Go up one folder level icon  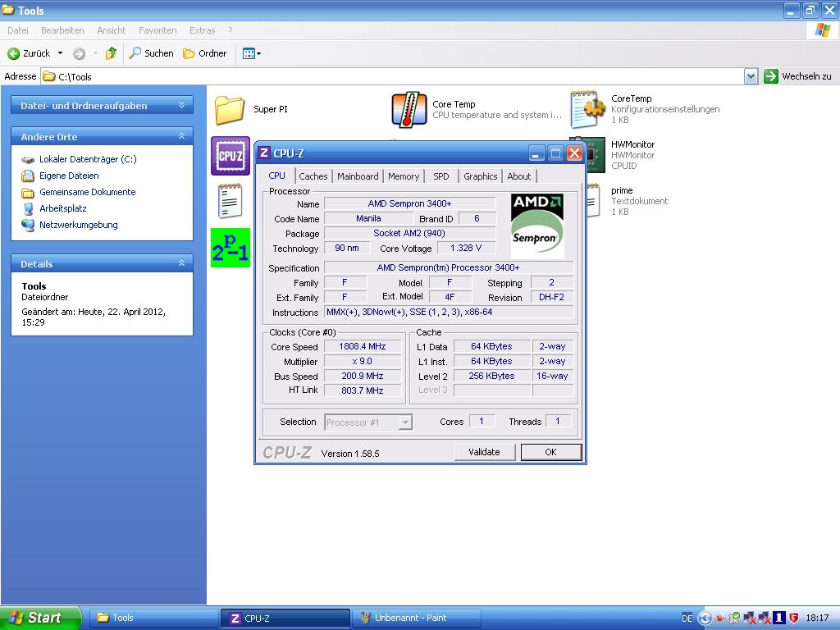pyautogui.click(x=111, y=53)
